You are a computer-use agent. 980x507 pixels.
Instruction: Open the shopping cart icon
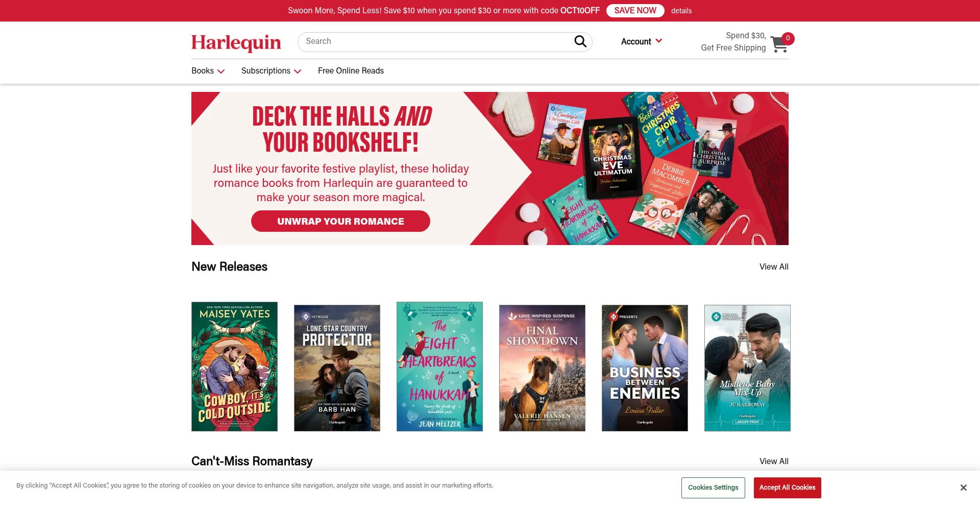point(779,44)
